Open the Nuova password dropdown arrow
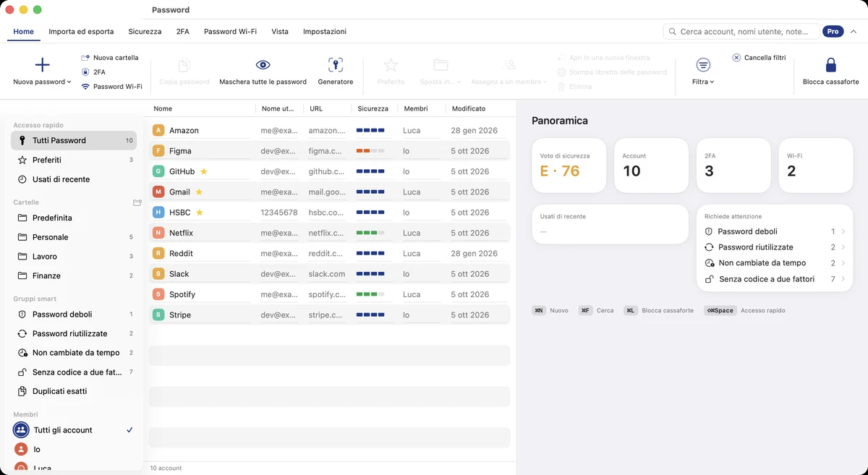The width and height of the screenshot is (868, 475). click(69, 82)
